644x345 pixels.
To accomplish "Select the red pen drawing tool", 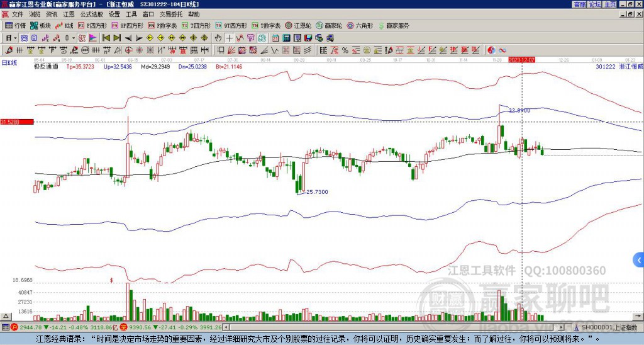I will [x=9, y=50].
